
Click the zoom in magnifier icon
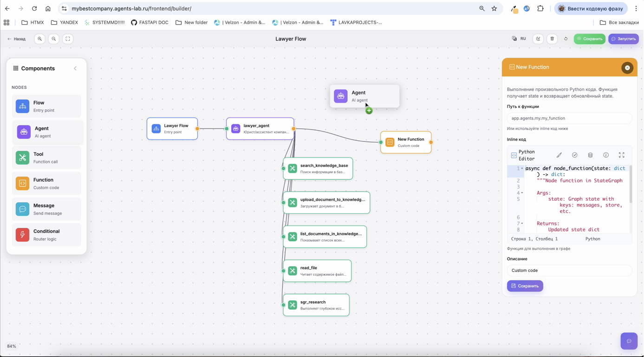click(40, 39)
